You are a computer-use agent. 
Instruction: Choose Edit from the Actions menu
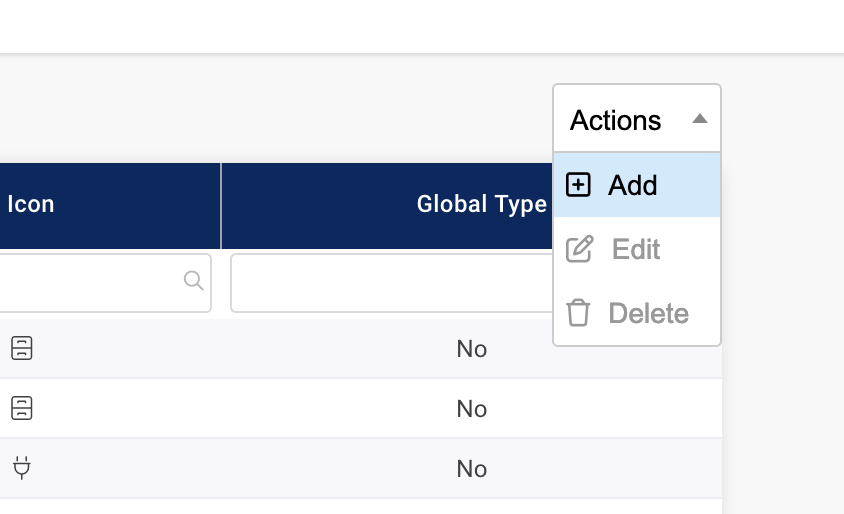(636, 249)
